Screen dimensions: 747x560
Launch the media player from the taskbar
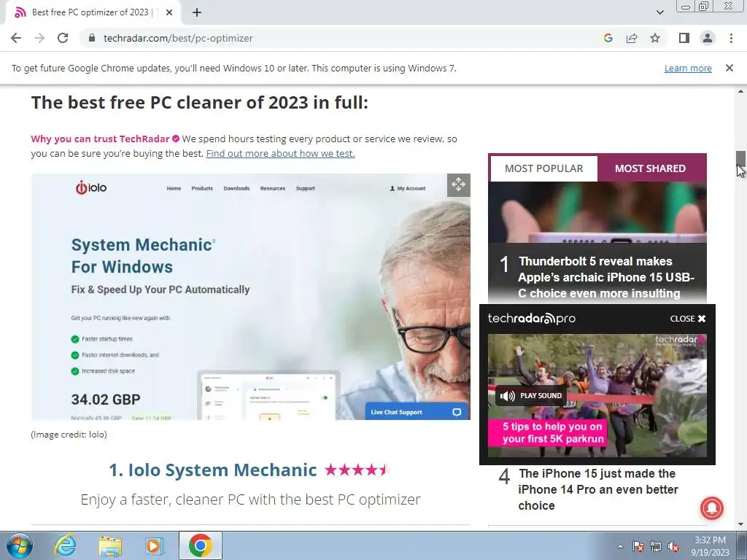click(154, 545)
